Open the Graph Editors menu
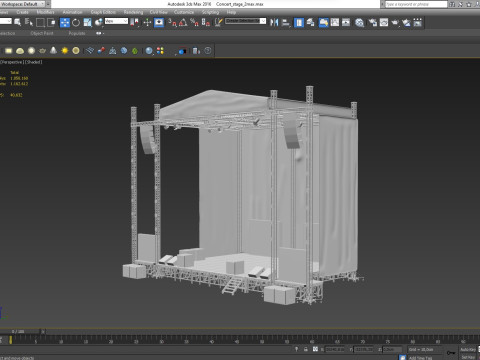 (103, 12)
